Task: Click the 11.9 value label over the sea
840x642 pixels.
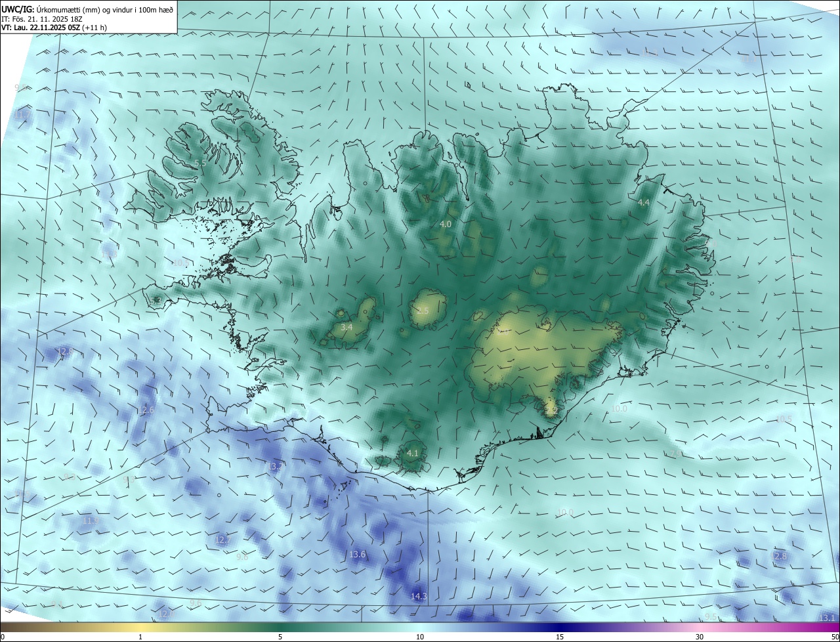Action: point(91,521)
